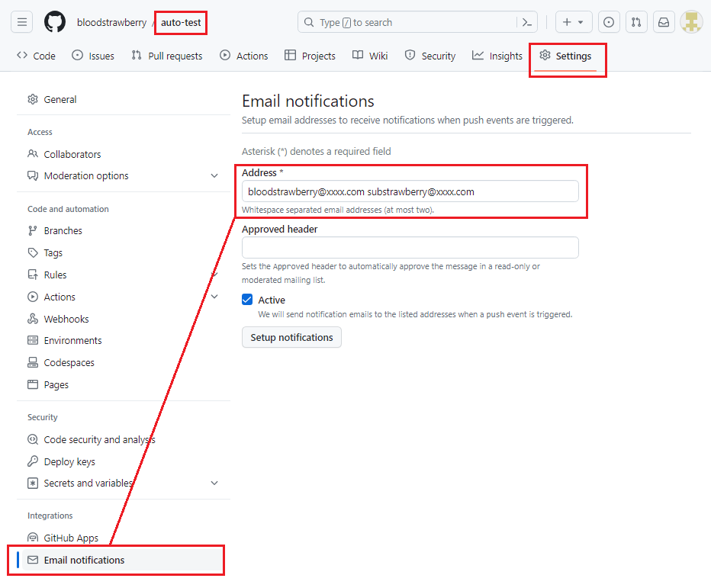This screenshot has width=711, height=588.
Task: Open the Insights tab
Action: click(497, 56)
